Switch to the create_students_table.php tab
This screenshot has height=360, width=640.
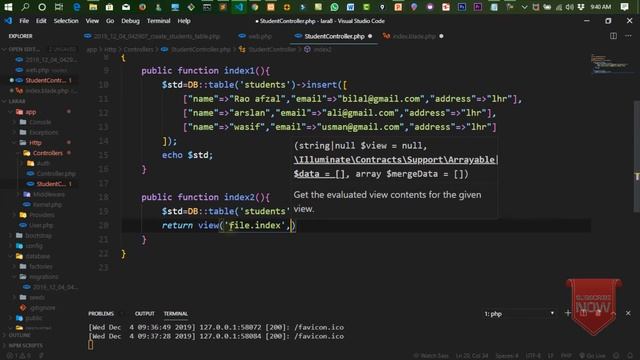pos(152,36)
